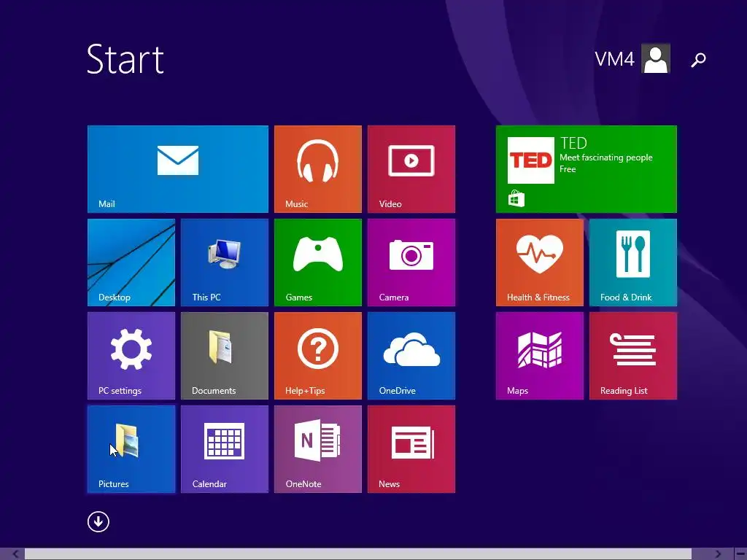Click the zoom-out minus button in scrollbar corner
747x560 pixels.
click(x=740, y=554)
